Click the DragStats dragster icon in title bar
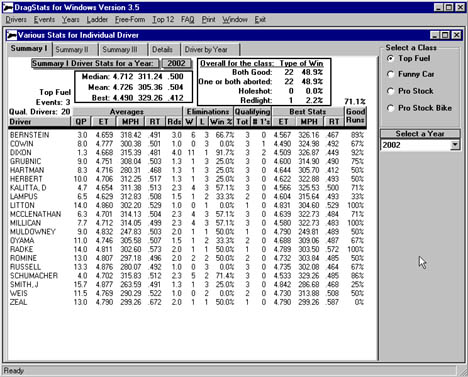 pos(8,7)
